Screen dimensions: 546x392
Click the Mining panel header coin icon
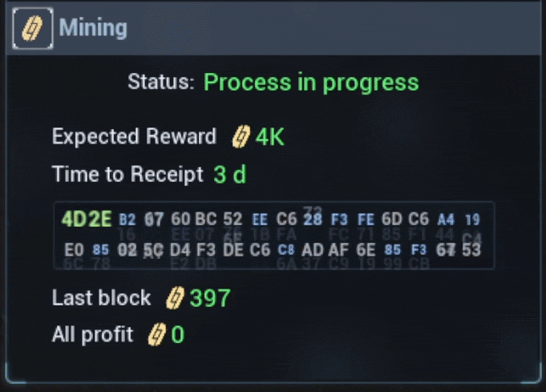click(x=32, y=28)
